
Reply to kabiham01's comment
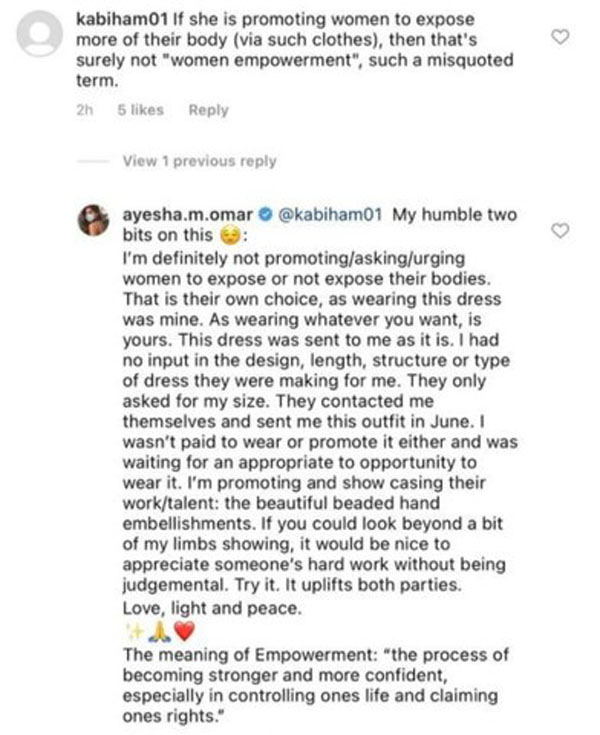(208, 110)
